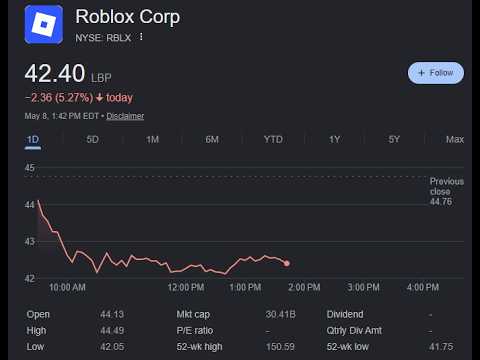This screenshot has height=360, width=480.
Task: Select the Max range tab
Action: tap(455, 139)
